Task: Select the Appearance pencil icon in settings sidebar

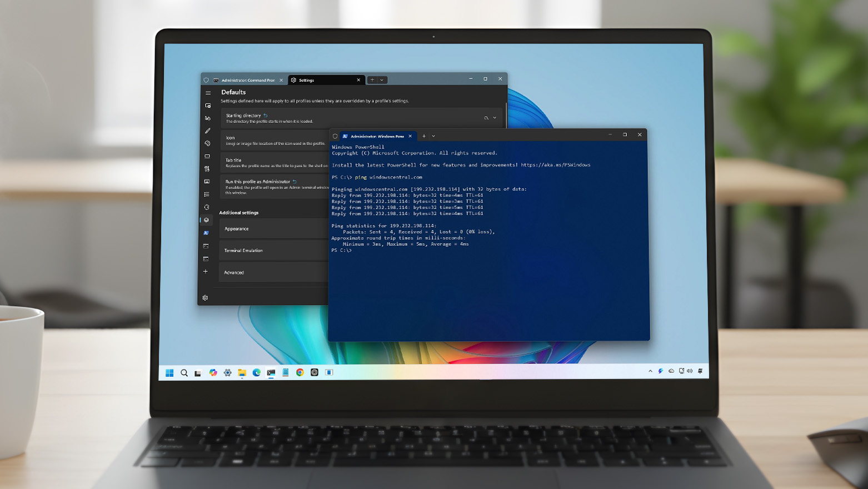Action: (x=206, y=131)
